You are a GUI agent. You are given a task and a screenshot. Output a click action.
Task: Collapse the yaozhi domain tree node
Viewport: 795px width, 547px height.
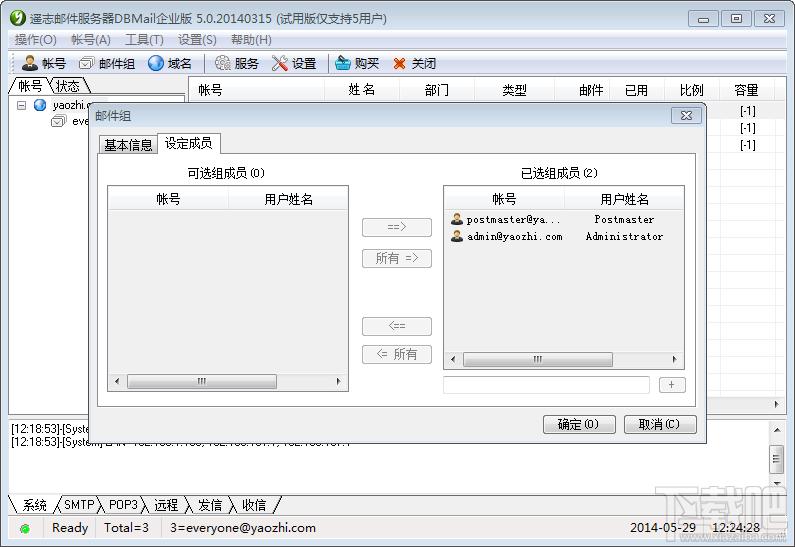coord(21,105)
